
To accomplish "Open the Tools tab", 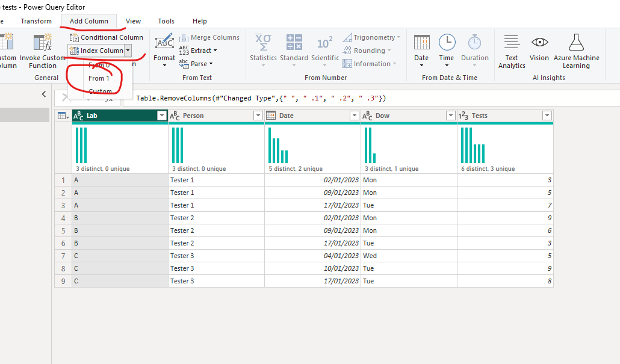I will click(x=166, y=21).
